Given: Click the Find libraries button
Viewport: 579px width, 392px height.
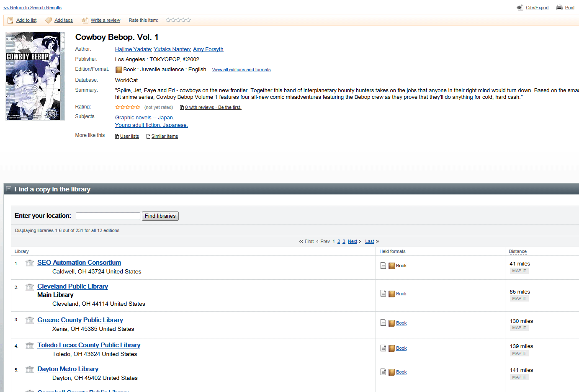Looking at the screenshot, I should pos(160,216).
